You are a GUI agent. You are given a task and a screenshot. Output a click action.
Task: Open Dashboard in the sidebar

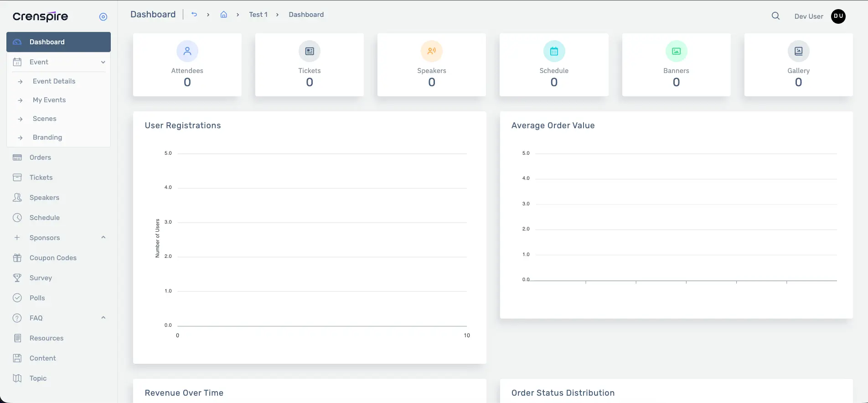[x=58, y=42]
